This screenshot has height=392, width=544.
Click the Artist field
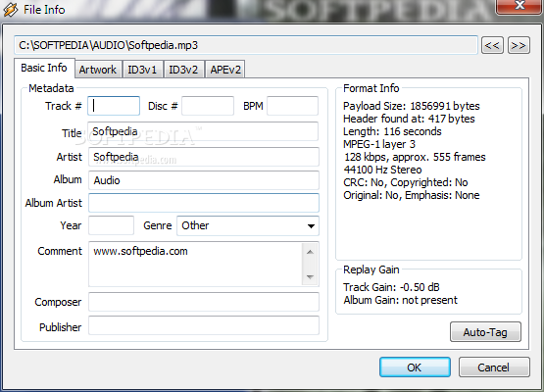coord(203,157)
